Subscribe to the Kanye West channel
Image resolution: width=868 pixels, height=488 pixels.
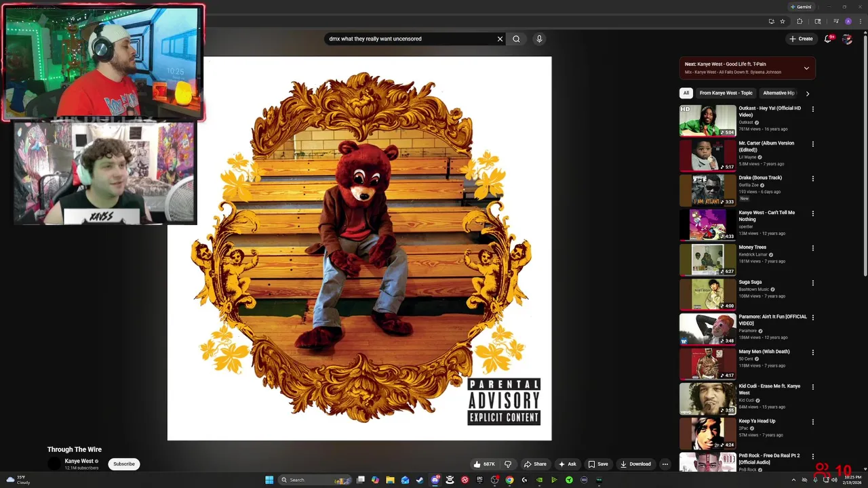pos(124,464)
